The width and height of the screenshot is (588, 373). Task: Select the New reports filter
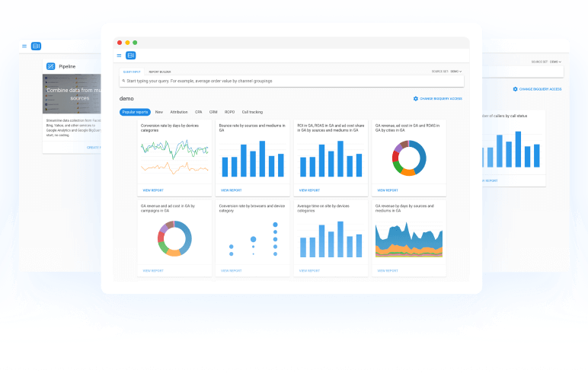tap(159, 112)
